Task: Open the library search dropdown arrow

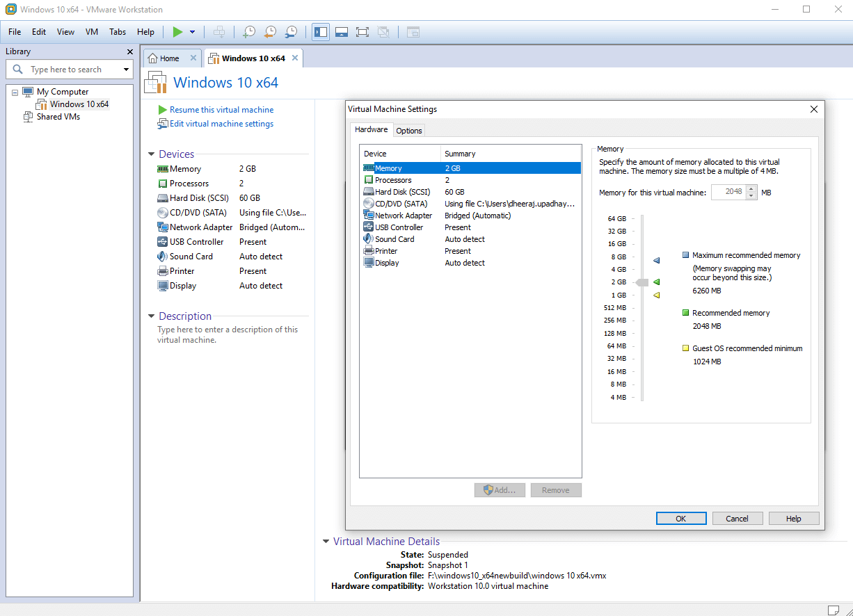Action: pyautogui.click(x=126, y=70)
